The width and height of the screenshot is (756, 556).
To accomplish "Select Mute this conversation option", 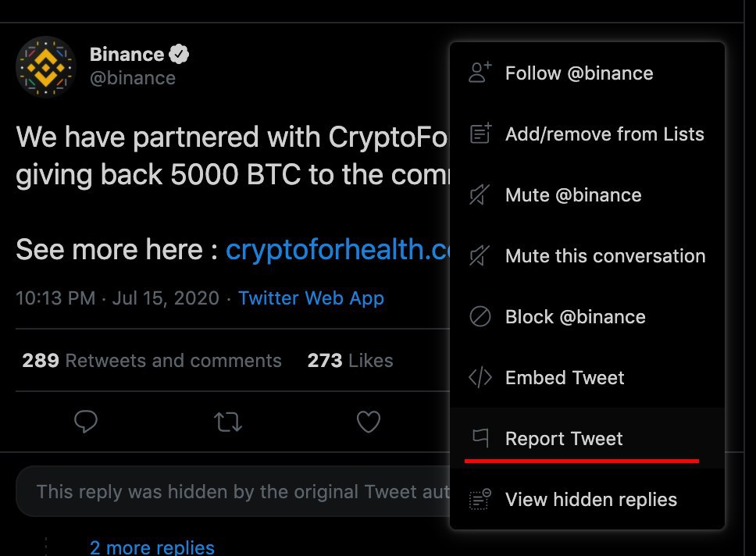I will click(587, 255).
